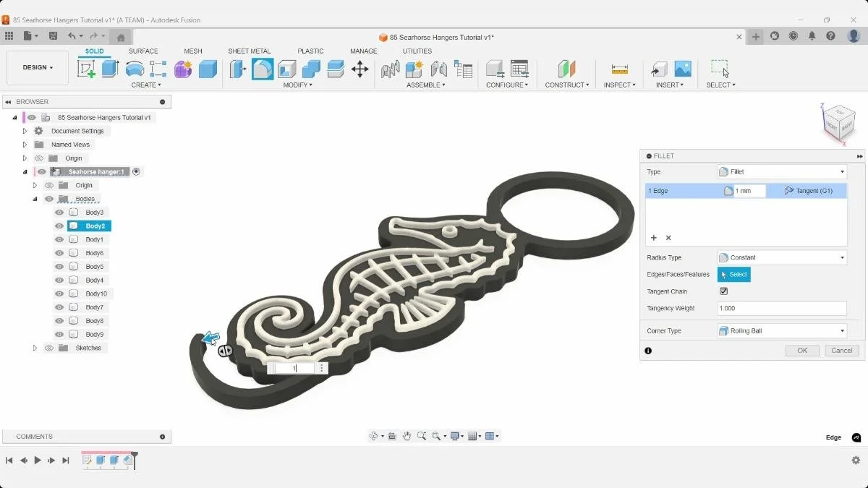Screen dimensions: 868x488
Task: Select the Press Pull tool icon
Action: click(238, 69)
